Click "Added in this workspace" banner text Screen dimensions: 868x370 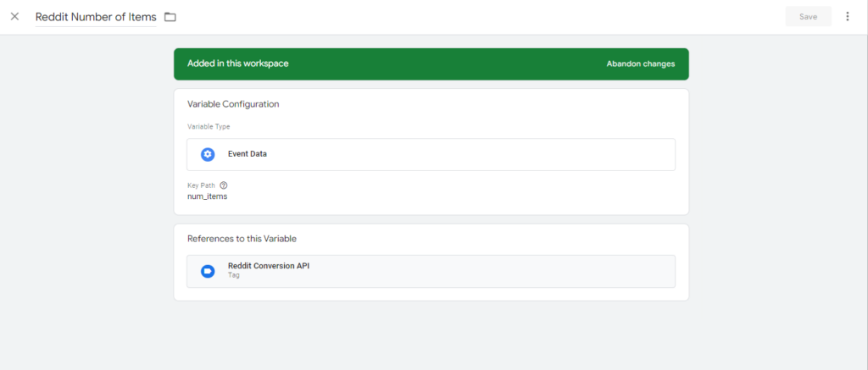237,64
